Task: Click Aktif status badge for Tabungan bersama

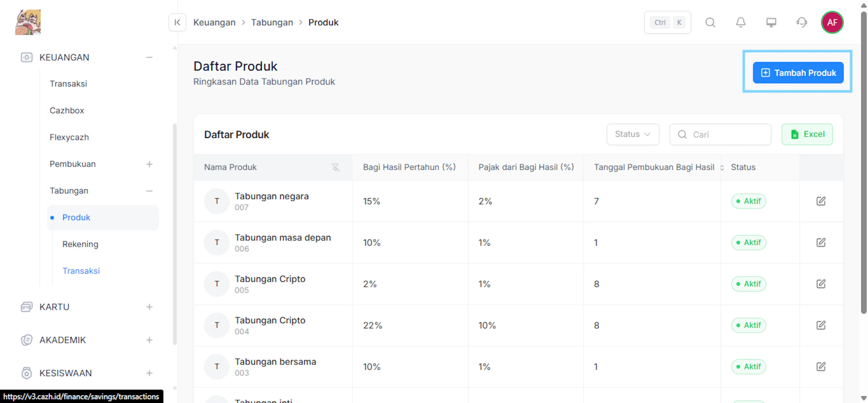Action: tap(748, 367)
